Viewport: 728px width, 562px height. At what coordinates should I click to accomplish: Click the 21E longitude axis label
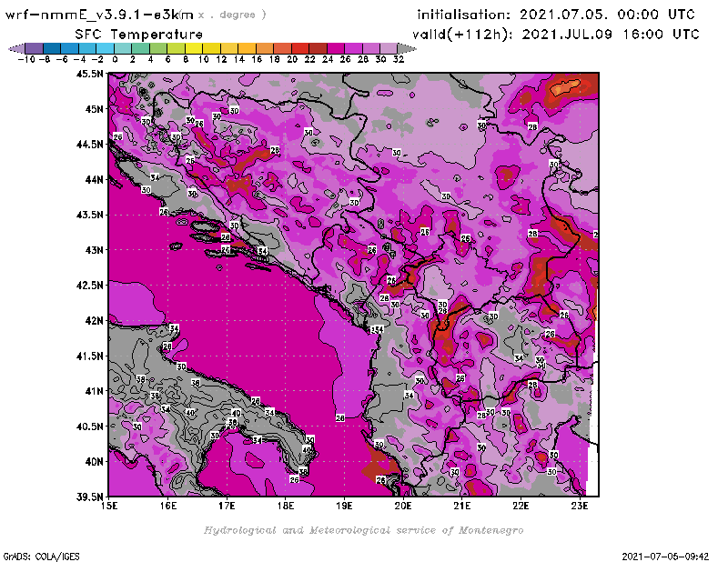462,506
